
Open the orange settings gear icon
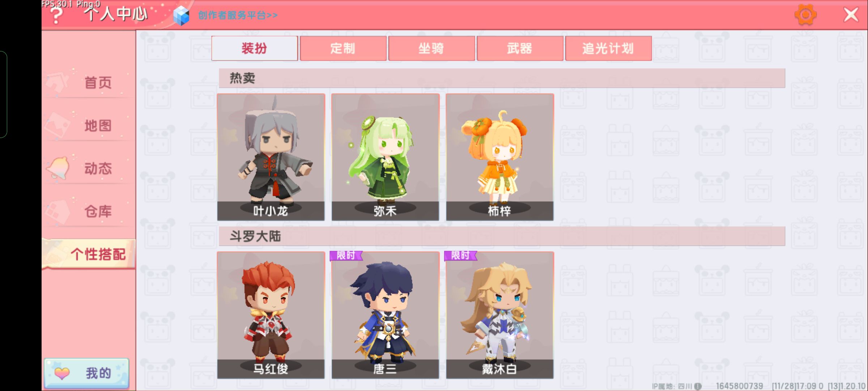(805, 15)
